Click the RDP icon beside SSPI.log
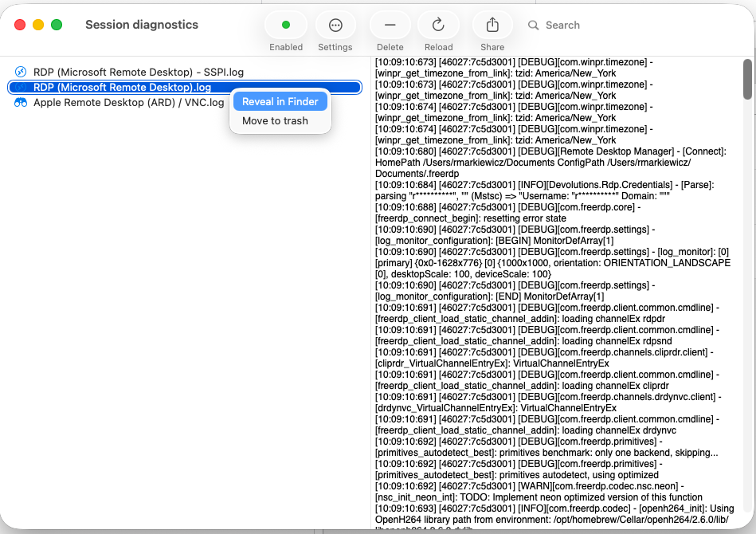This screenshot has height=534, width=756. coord(20,72)
